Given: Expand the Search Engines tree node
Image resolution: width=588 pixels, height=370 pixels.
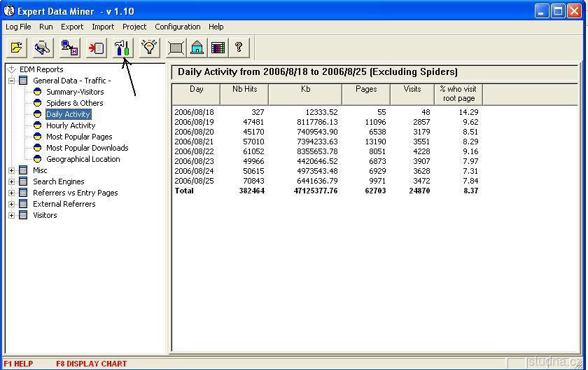Looking at the screenshot, I should [12, 181].
